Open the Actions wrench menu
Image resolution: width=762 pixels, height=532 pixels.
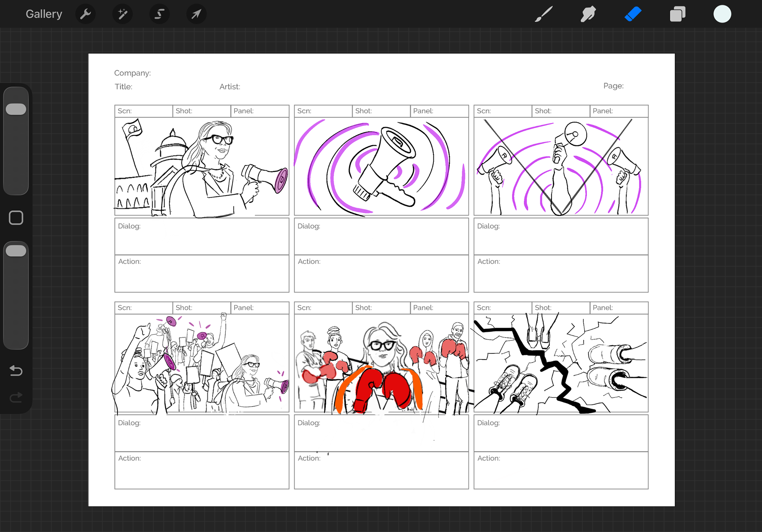pos(85,14)
